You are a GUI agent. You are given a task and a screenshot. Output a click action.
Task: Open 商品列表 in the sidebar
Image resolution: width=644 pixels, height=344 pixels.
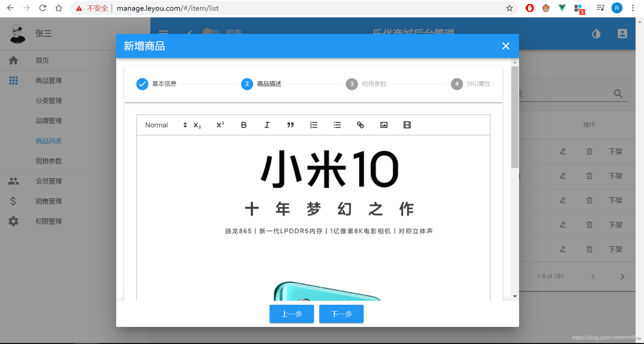tap(49, 141)
